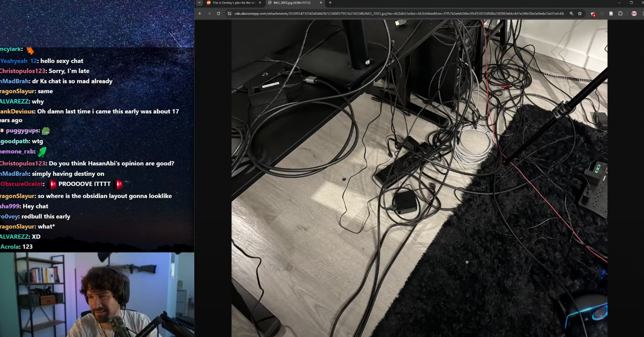Image resolution: width=644 pixels, height=337 pixels.
Task: Close the IMG_3003.jpg tab
Action: point(321,3)
